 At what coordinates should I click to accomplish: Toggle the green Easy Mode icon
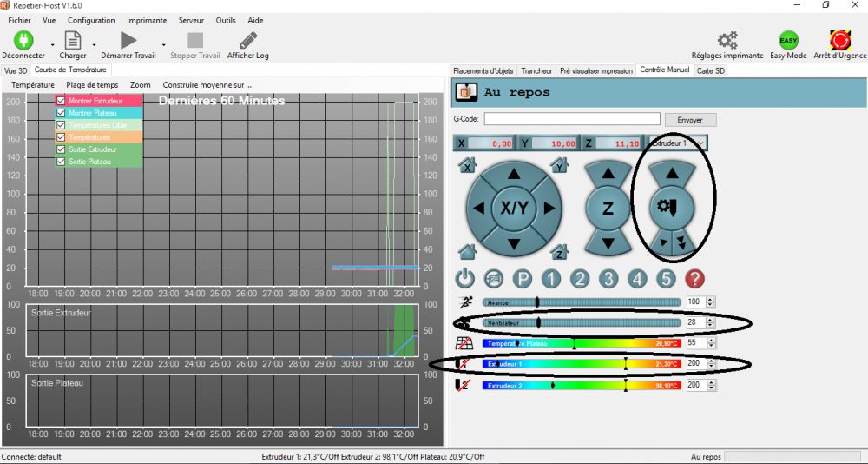point(788,41)
